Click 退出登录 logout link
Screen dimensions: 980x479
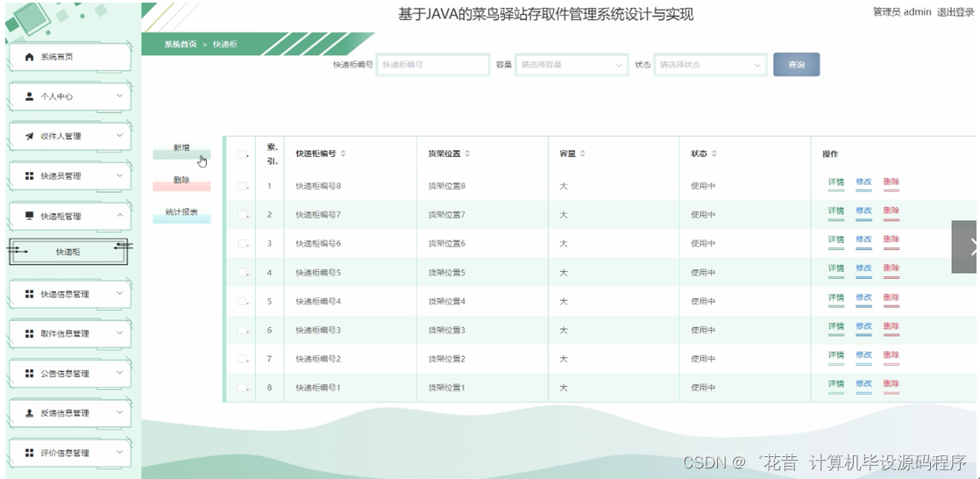(955, 12)
